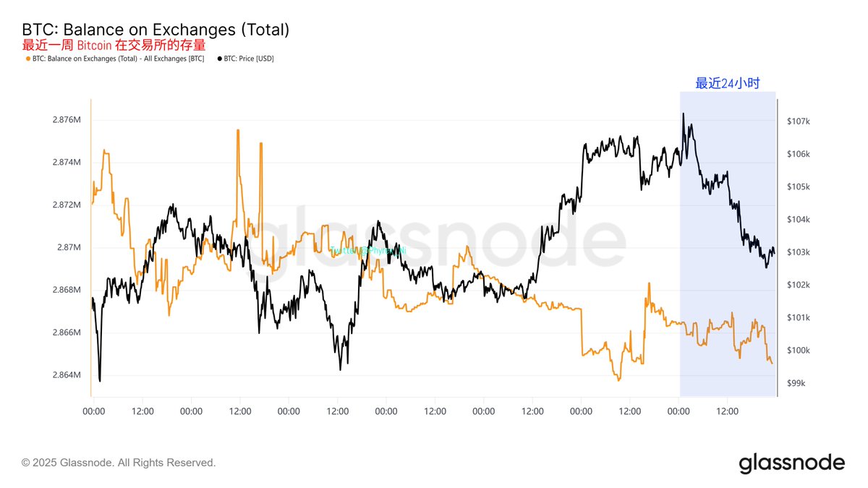Click the 2.876M left axis label
This screenshot has width=868, height=488.
coord(67,120)
